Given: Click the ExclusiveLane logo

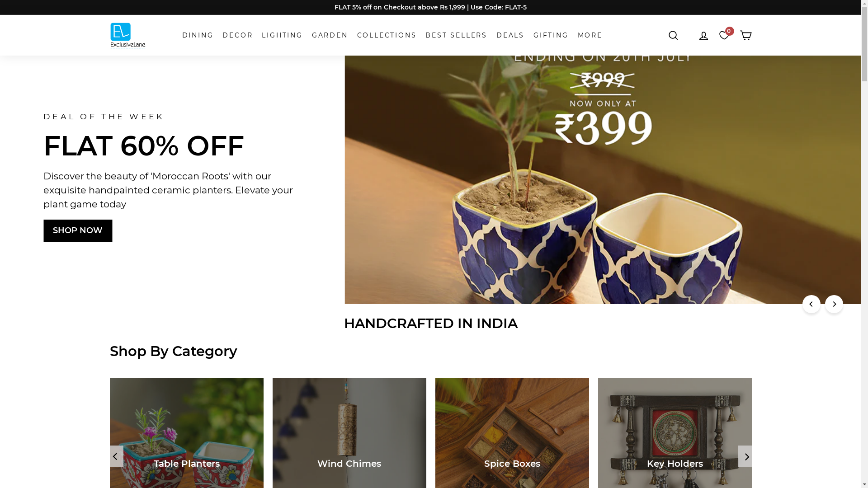Looking at the screenshot, I should [128, 35].
